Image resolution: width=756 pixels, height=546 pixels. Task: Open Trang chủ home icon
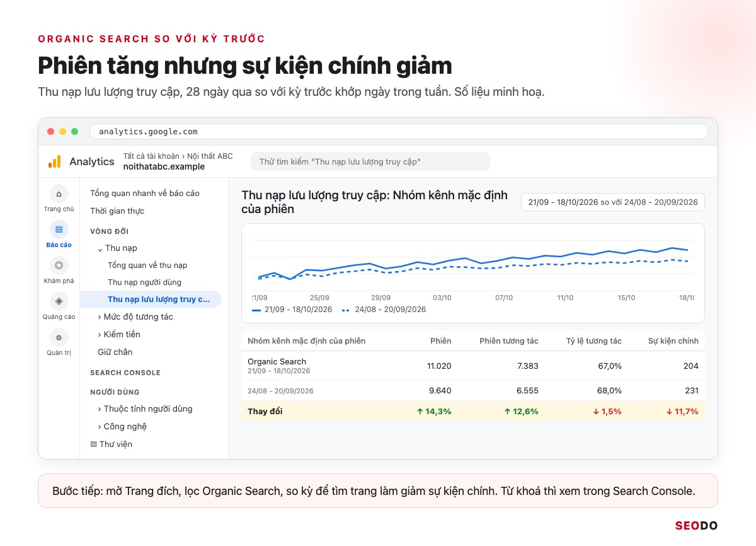coord(59,194)
